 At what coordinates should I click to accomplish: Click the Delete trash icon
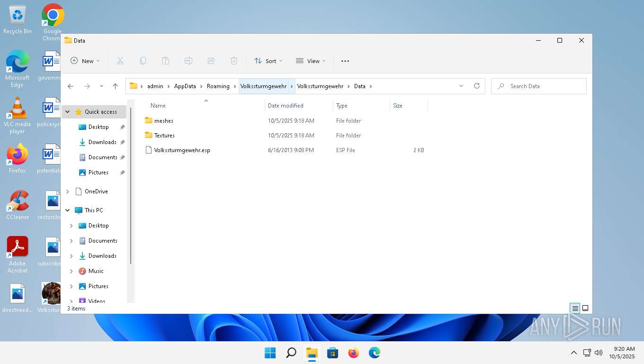click(234, 61)
